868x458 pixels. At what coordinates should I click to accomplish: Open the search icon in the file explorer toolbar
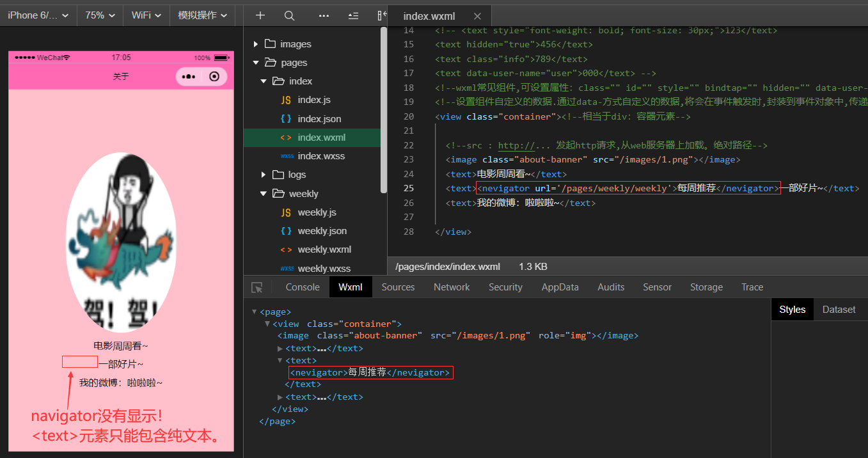[289, 15]
